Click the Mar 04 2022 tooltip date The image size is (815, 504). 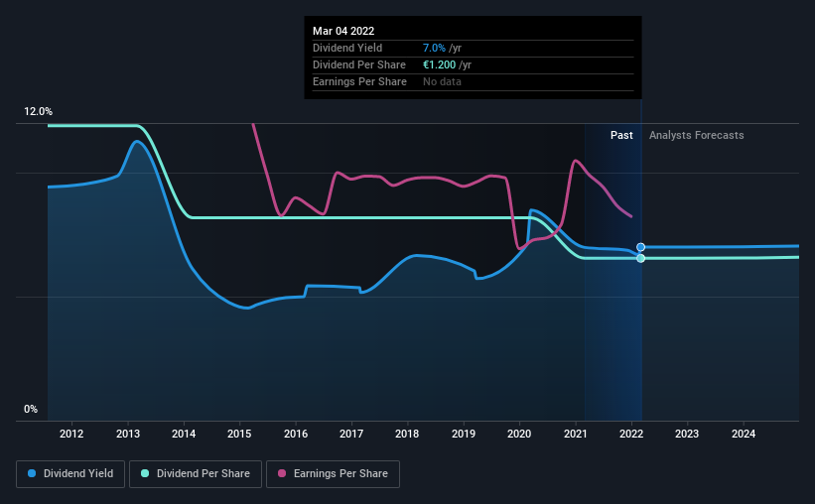343,31
